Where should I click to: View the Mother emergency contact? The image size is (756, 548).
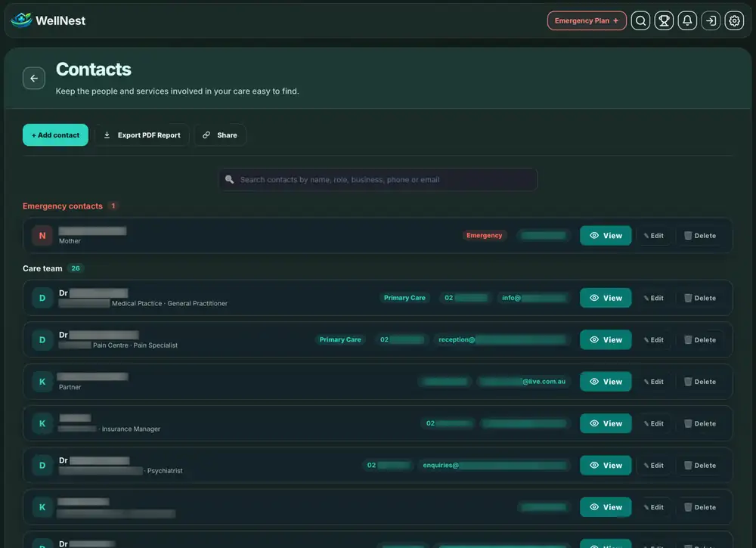click(606, 236)
